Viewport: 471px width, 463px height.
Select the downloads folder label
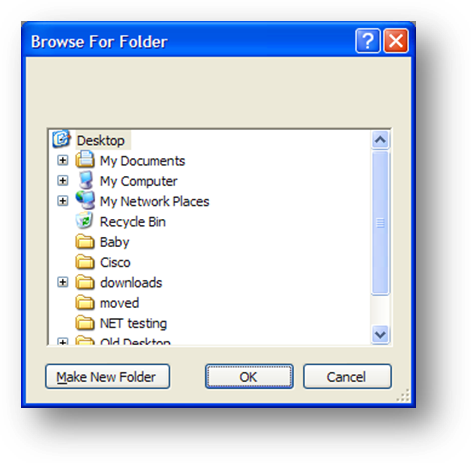(131, 283)
